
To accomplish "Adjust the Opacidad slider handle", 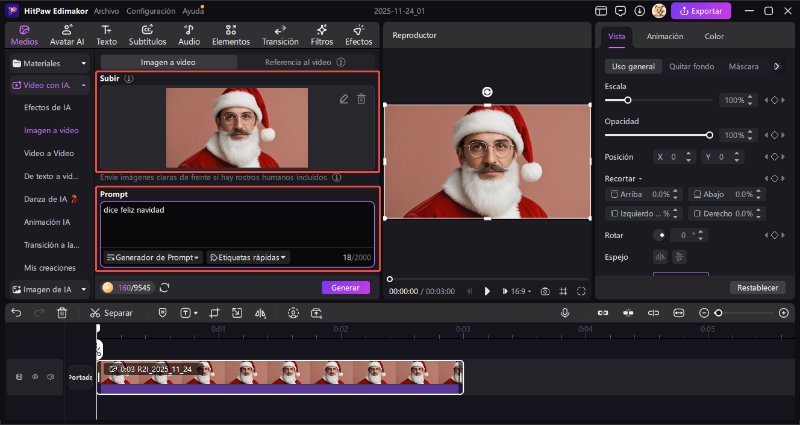I will (x=709, y=135).
